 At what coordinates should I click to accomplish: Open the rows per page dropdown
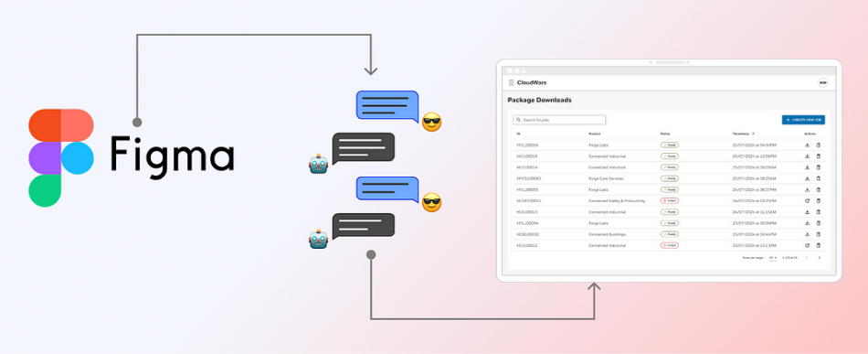[x=773, y=258]
